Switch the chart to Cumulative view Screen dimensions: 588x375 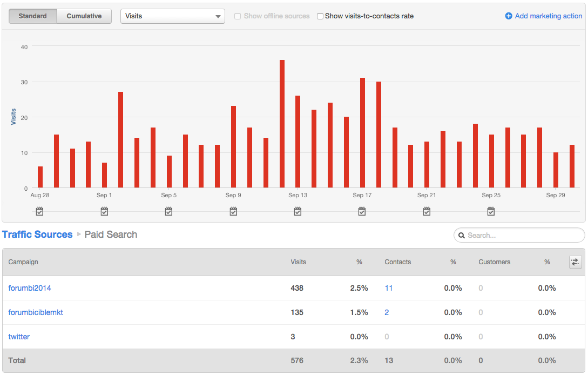84,16
